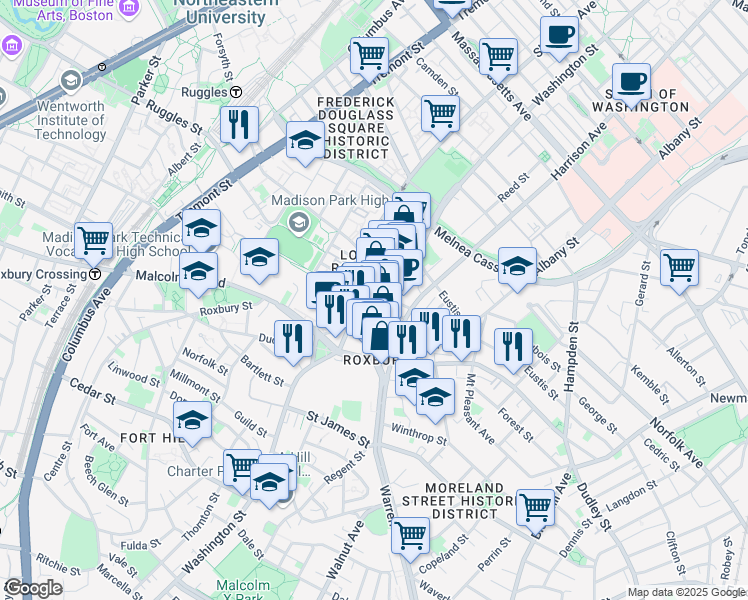Select the school marker at Fort Hill
748x600 pixels.
click(192, 419)
